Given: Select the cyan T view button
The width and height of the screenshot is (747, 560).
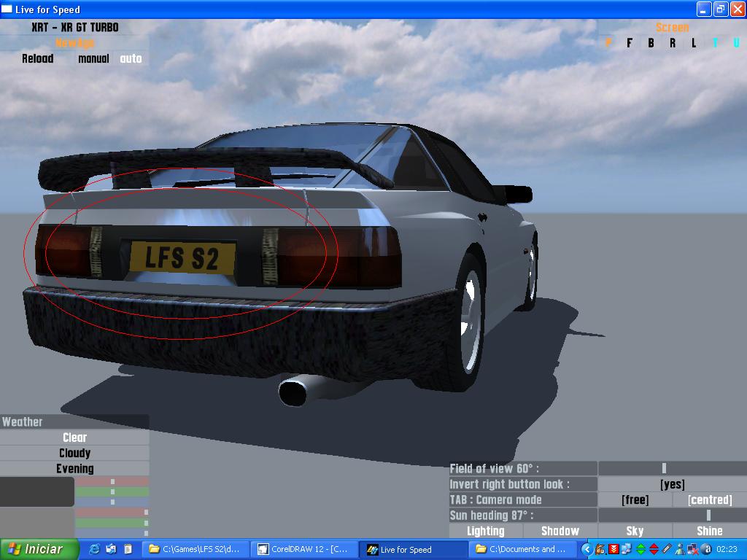Looking at the screenshot, I should [x=715, y=43].
